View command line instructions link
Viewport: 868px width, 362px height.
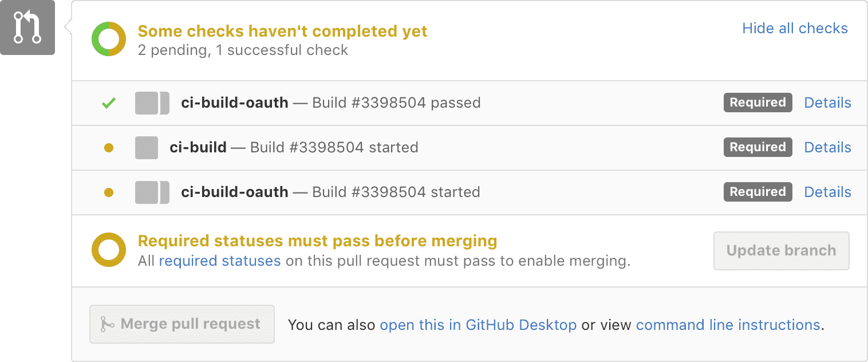click(728, 325)
